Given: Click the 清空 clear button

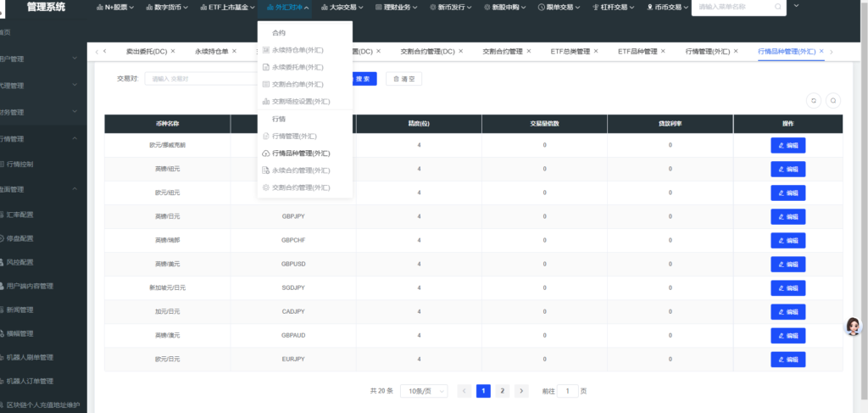Looking at the screenshot, I should 403,79.
